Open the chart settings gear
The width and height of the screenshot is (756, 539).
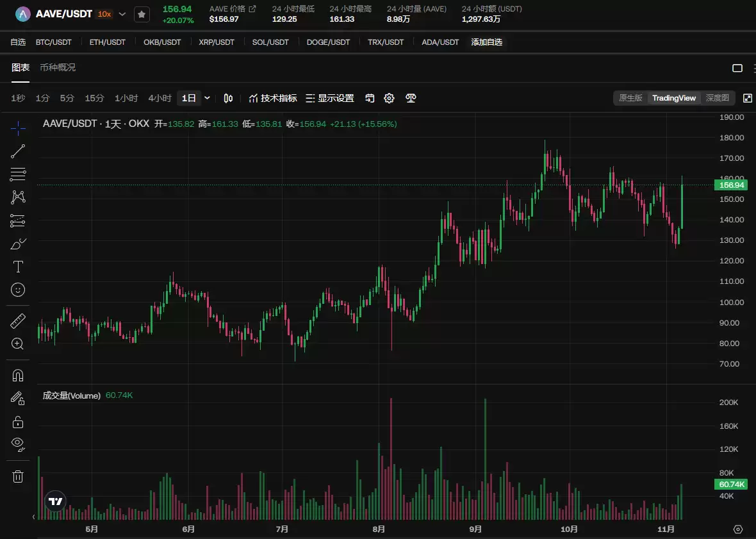389,98
